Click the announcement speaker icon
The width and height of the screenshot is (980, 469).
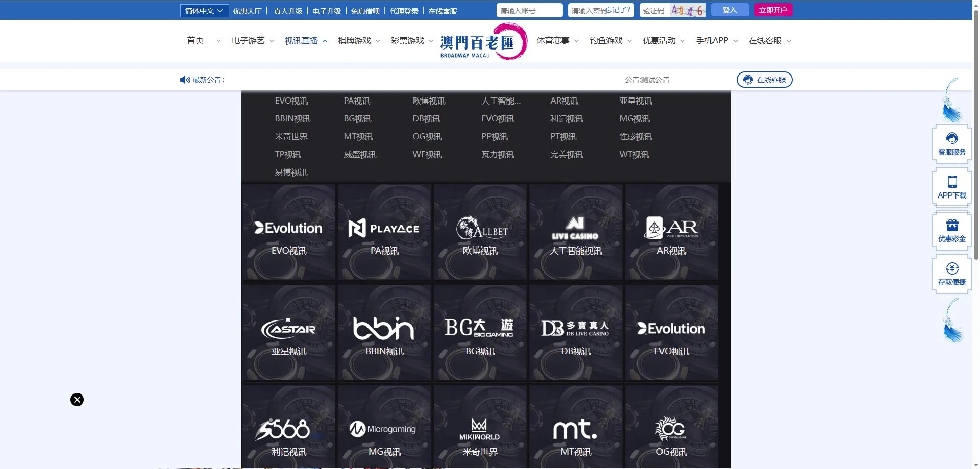[185, 80]
